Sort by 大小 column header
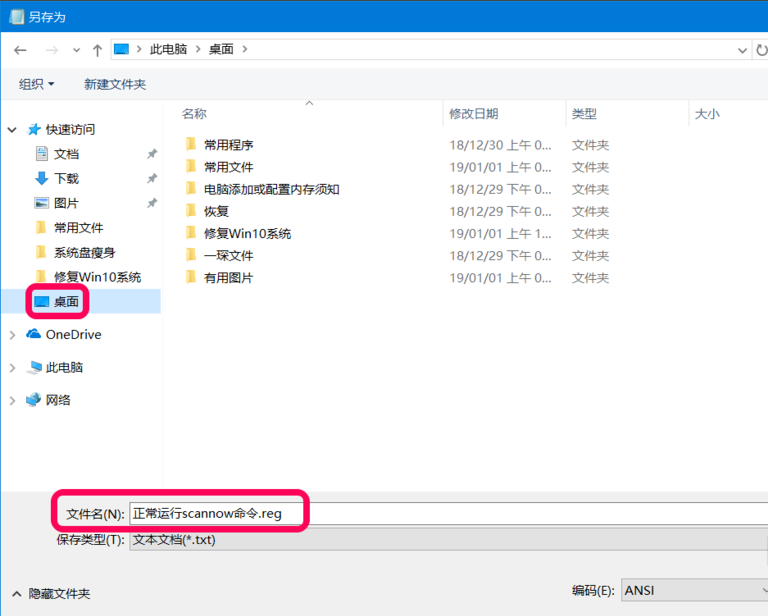Image resolution: width=768 pixels, height=616 pixels. 707,114
